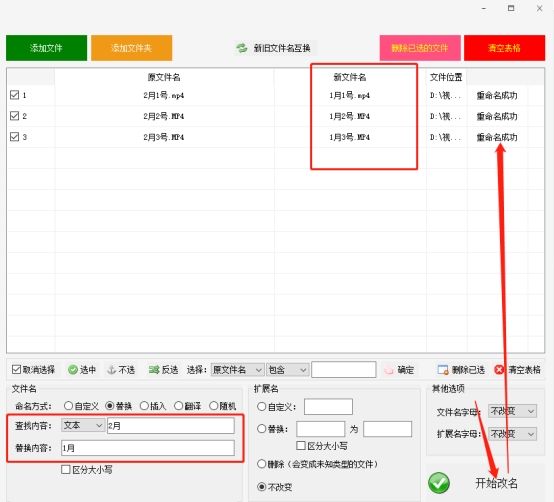The height and width of the screenshot is (502, 554).
Task: Click the file location cell in row 1
Action: point(446,95)
